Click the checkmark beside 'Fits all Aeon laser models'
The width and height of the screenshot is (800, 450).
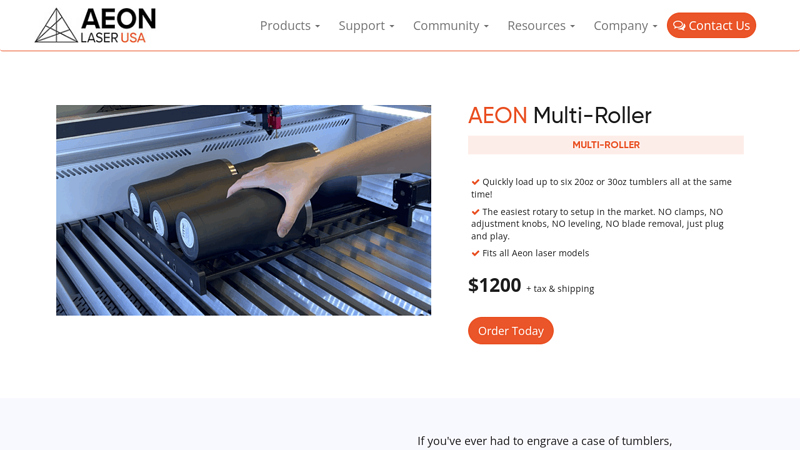(x=476, y=253)
